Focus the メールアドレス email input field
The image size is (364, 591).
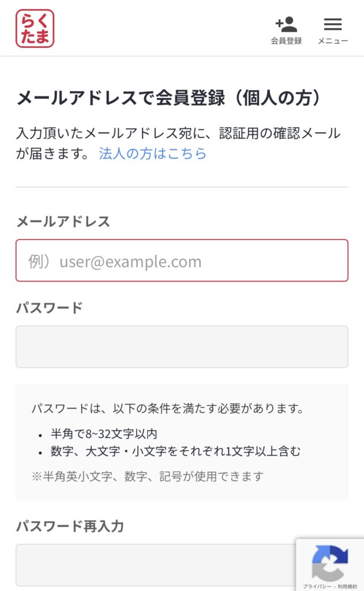[182, 261]
